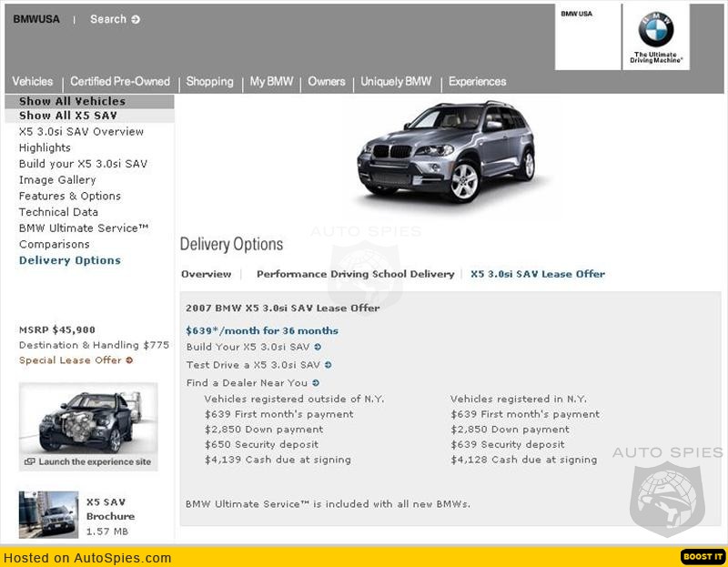Click the $4,128 Cash due at signing text
Screen dimensions: 728x567
[524, 460]
